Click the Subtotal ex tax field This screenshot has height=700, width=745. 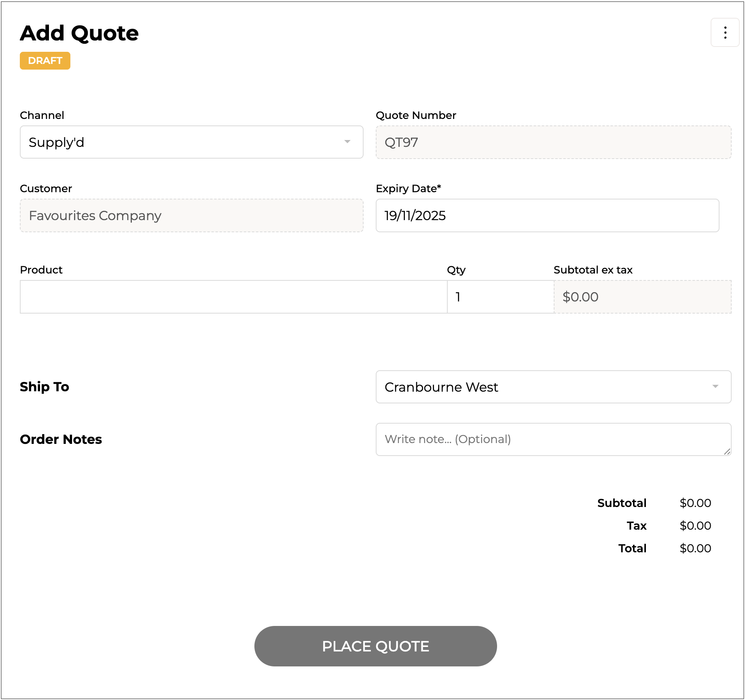pos(642,297)
